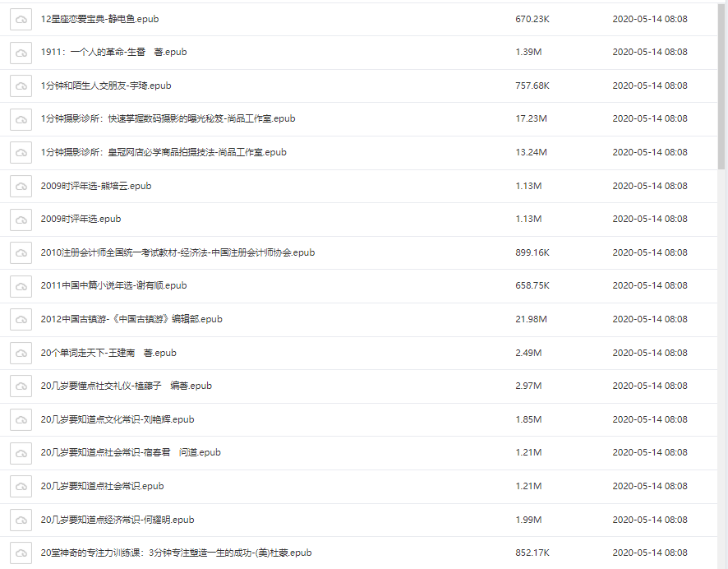The width and height of the screenshot is (728, 569).
Task: Click cloud icon for 12星座恋爱宝典-静电鱼.epub
Action: 21,20
